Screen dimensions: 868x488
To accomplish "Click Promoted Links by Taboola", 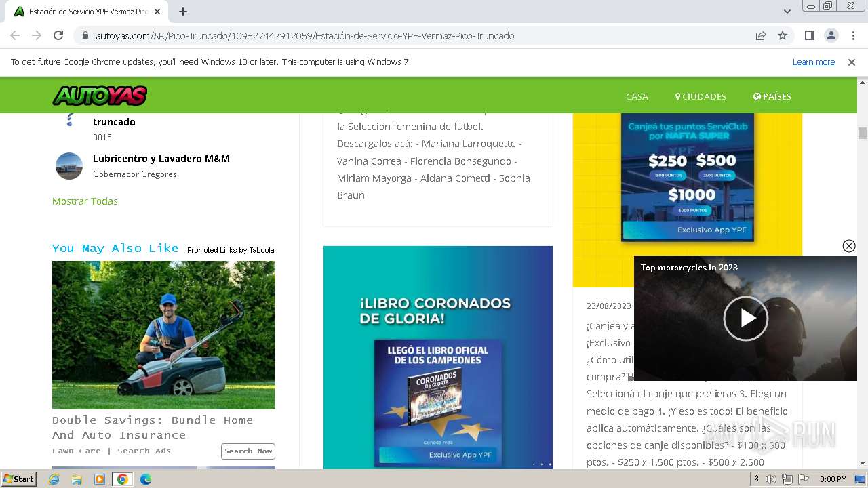I will click(x=231, y=250).
